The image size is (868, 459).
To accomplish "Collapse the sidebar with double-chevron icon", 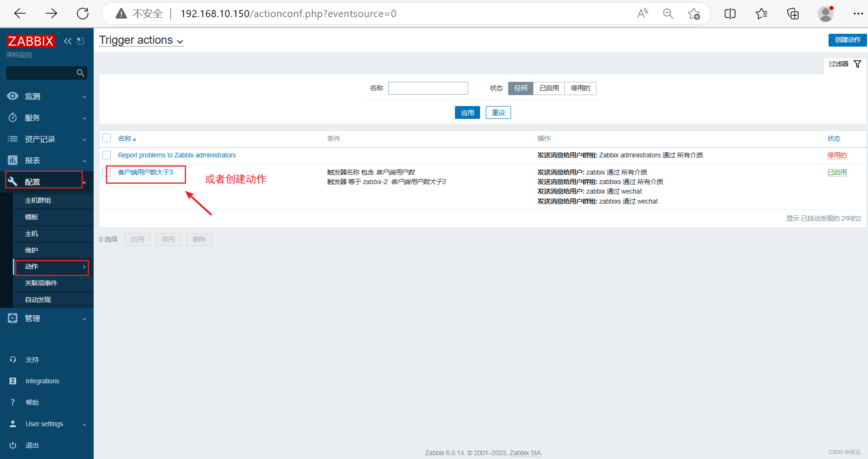I will pyautogui.click(x=68, y=41).
